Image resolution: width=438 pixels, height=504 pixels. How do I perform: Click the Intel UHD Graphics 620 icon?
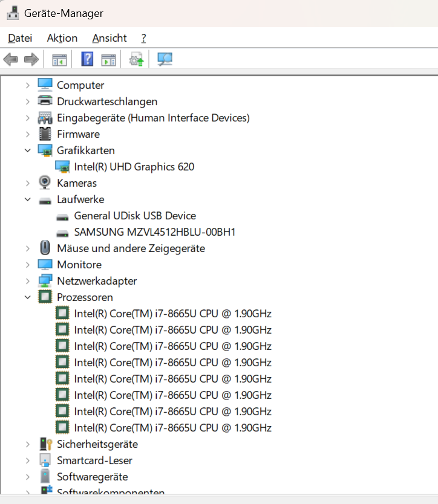[x=62, y=167]
